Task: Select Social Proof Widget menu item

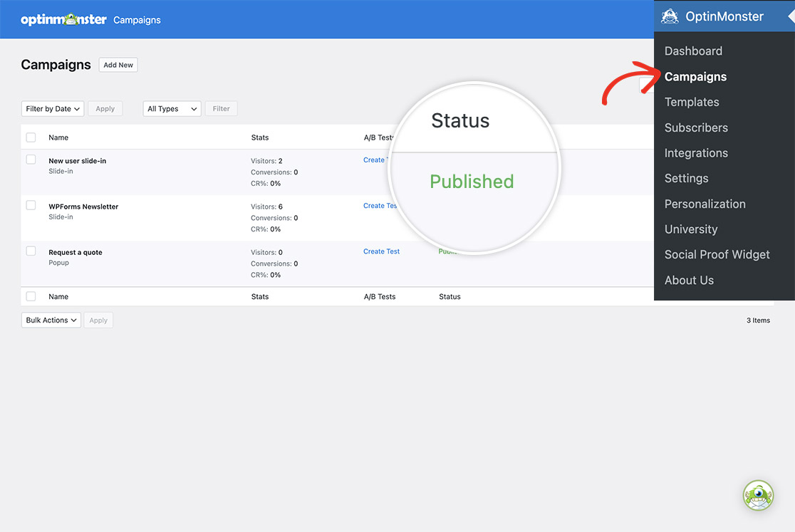Action: click(x=717, y=254)
